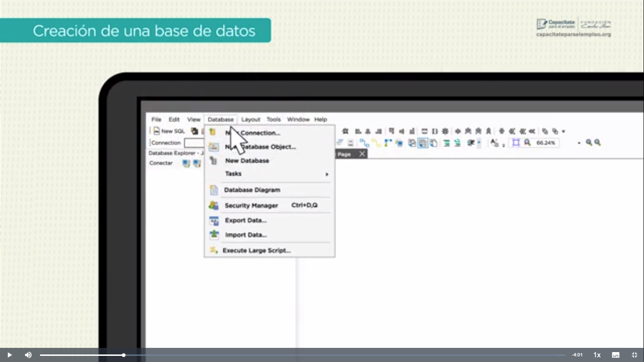Viewport: 644px width, 362px height.
Task: Open the Window menu
Action: click(298, 120)
